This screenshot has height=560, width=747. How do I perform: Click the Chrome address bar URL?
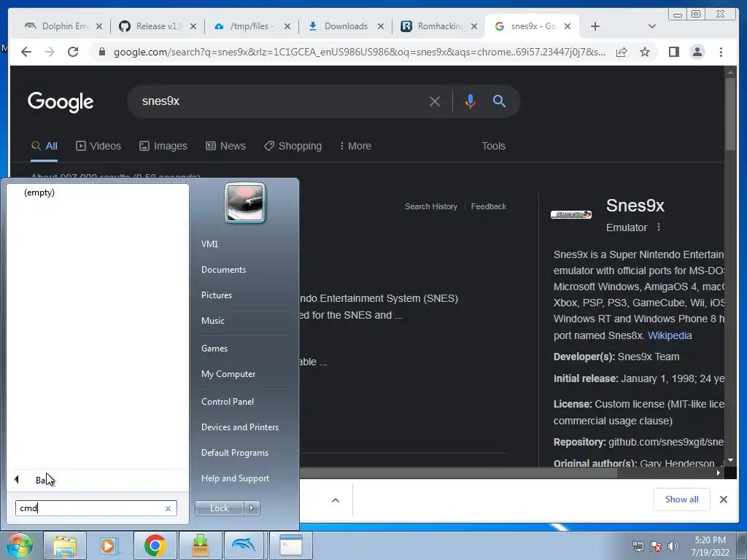point(359,52)
